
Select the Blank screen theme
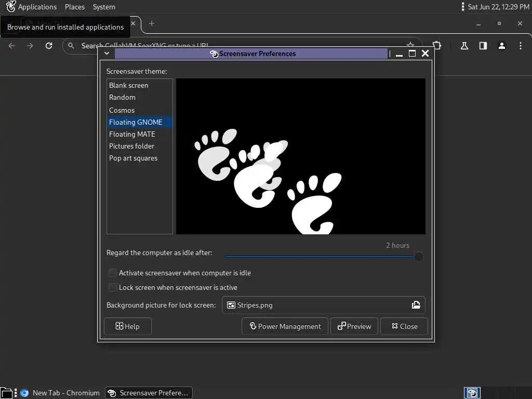tap(139, 86)
